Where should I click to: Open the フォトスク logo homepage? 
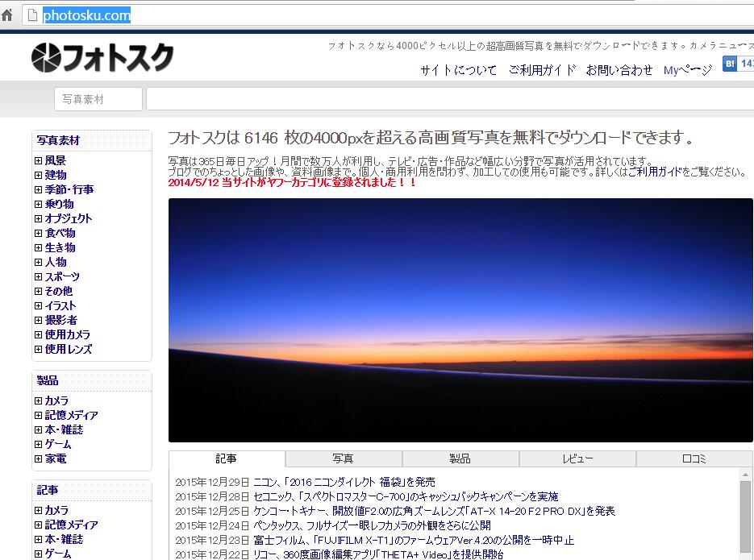[102, 58]
